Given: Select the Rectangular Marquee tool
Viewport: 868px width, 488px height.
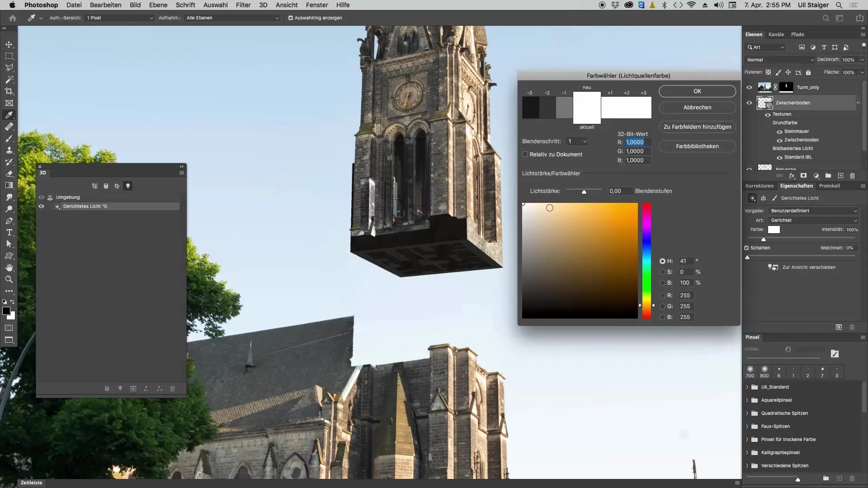Looking at the screenshot, I should (x=9, y=56).
